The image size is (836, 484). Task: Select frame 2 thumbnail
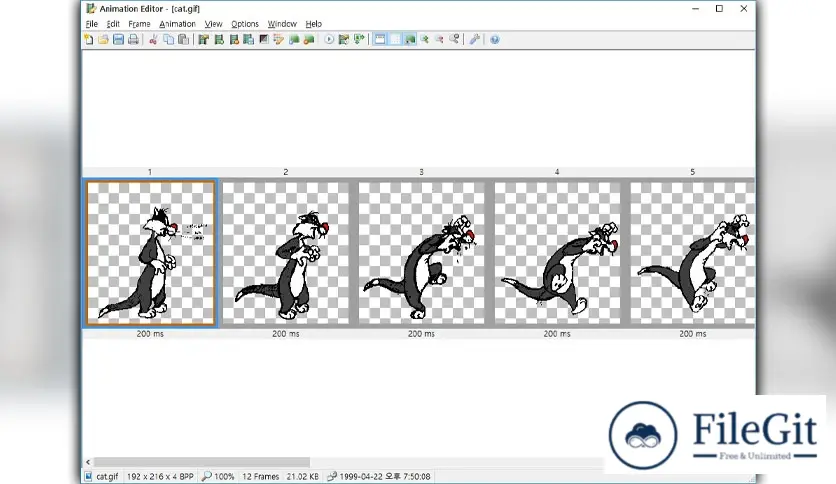pyautogui.click(x=286, y=253)
